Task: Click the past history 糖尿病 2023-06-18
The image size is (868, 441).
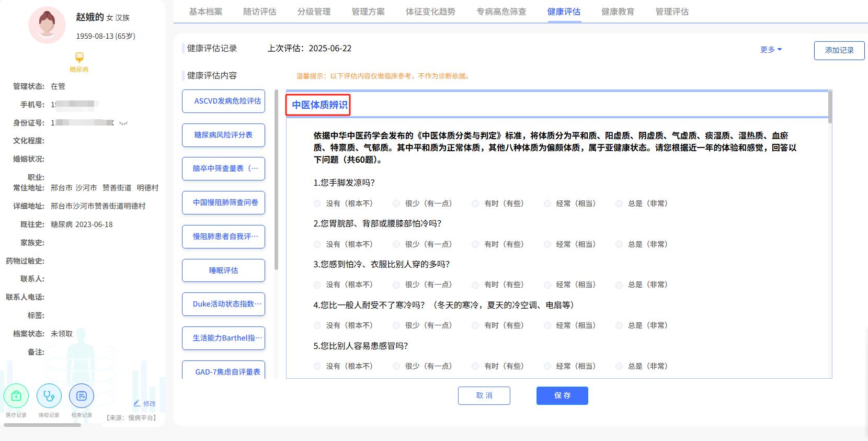Action: click(82, 224)
